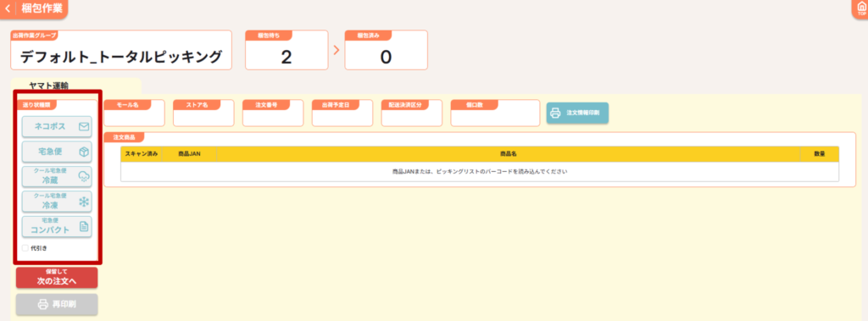Click the document icon on コンパクト
This screenshot has width=868, height=321.
click(x=84, y=226)
